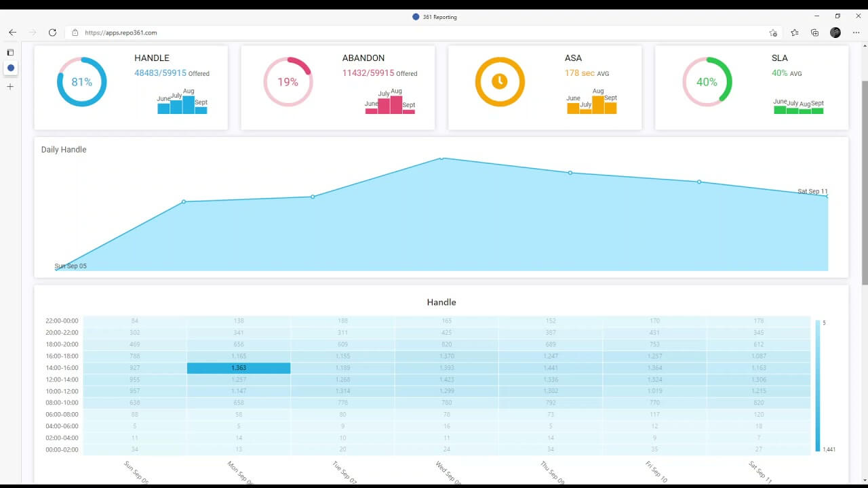Click the Thursday data point on Daily Handle line
Screen dimensions: 868x488
coord(570,173)
